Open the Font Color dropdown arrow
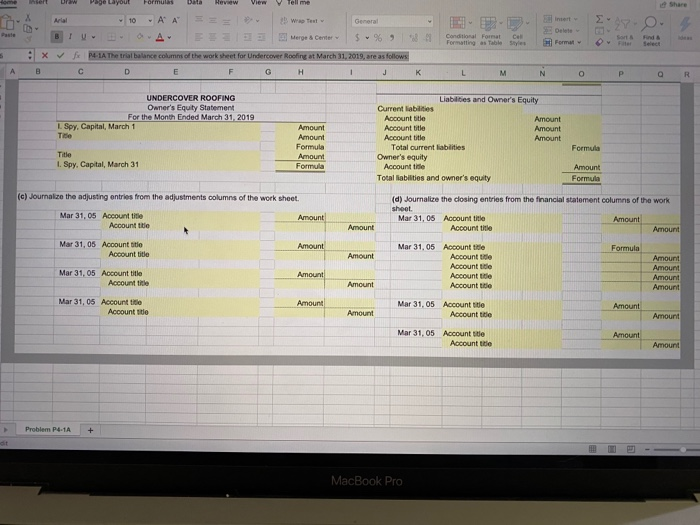This screenshot has width=700, height=525. [x=169, y=38]
